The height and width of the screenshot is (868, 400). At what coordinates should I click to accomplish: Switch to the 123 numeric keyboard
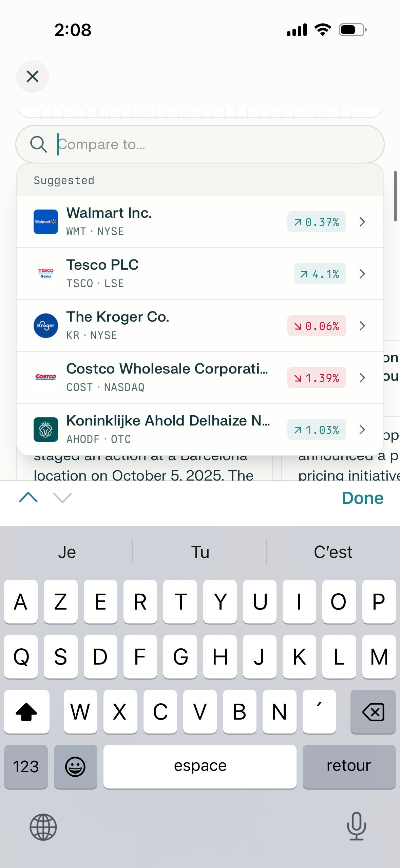26,767
